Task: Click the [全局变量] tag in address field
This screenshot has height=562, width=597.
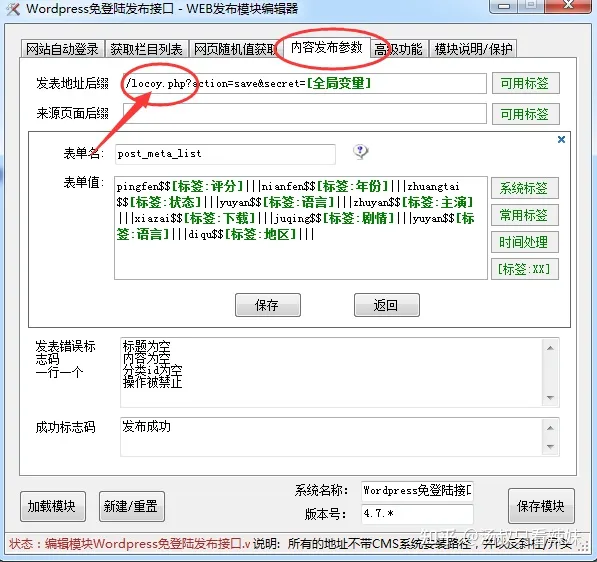Action: 338,83
